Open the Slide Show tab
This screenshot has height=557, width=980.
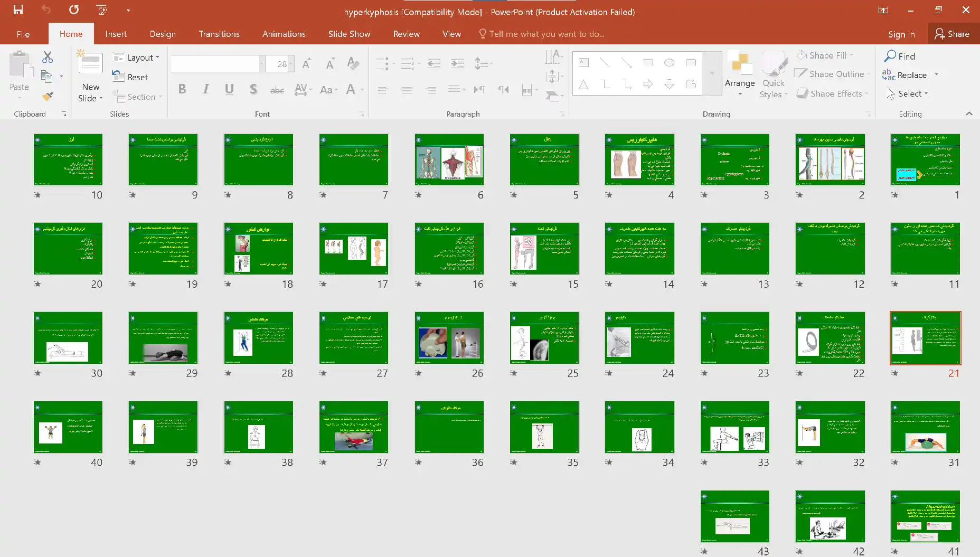click(x=349, y=34)
